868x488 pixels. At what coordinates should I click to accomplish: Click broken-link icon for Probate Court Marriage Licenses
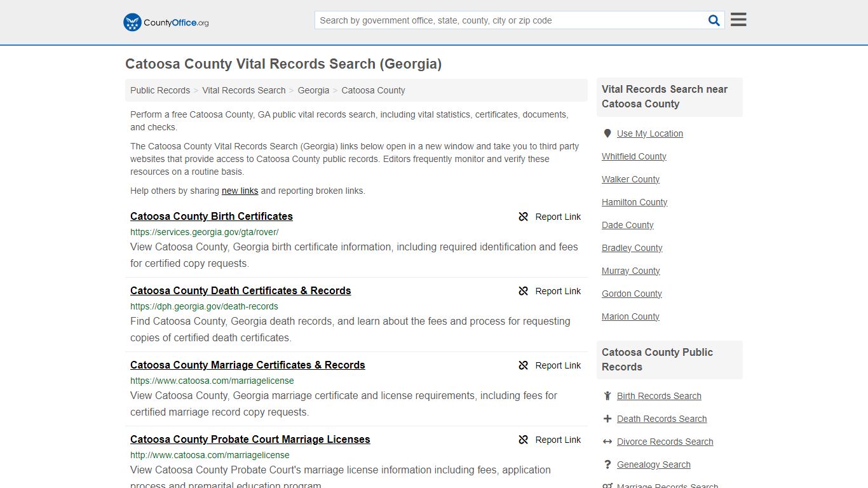[x=524, y=440]
